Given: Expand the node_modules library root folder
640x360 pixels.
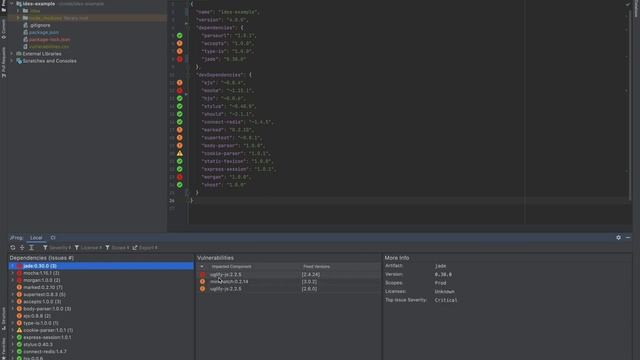Looking at the screenshot, I should 18,18.
